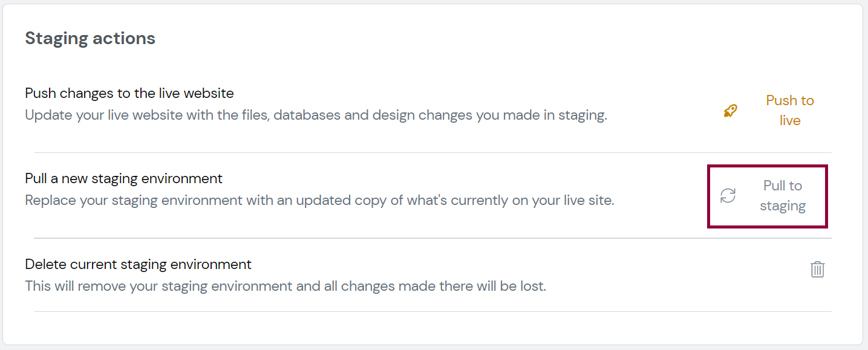Click the divider line below the delete section
The height and width of the screenshot is (350, 868).
(x=432, y=311)
